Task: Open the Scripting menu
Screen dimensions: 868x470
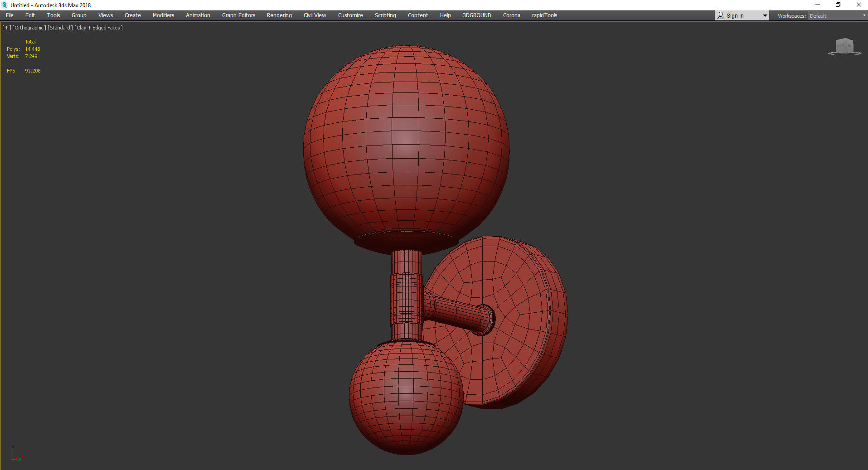Action: click(385, 15)
